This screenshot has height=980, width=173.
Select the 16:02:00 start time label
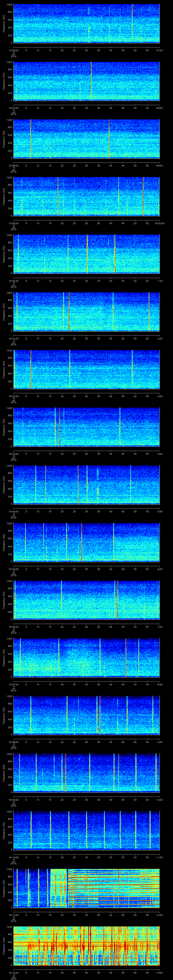point(13,396)
